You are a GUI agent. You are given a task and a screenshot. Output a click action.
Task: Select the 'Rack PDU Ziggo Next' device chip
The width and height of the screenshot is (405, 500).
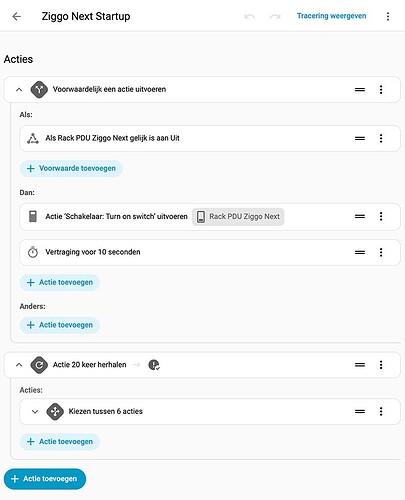[x=238, y=217]
